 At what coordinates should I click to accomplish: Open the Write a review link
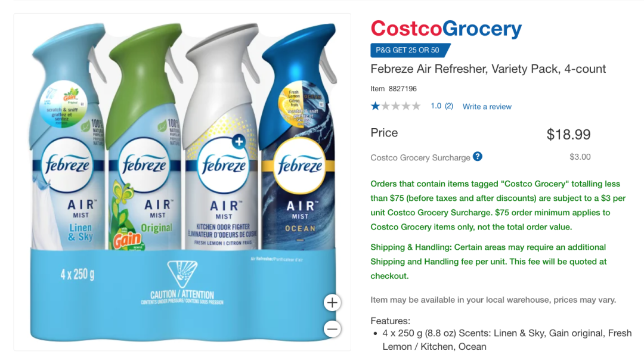(x=487, y=107)
